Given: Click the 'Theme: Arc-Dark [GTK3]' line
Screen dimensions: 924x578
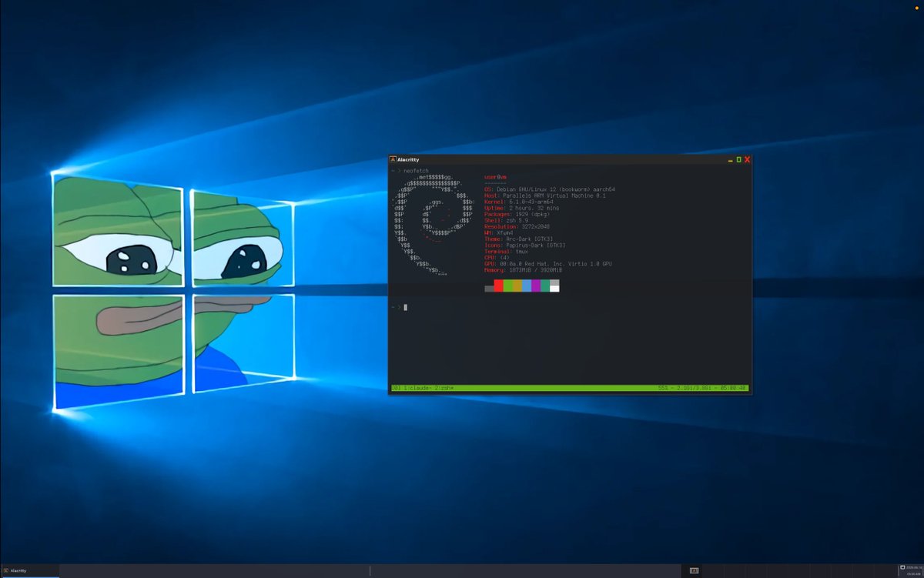Looking at the screenshot, I should (519, 239).
